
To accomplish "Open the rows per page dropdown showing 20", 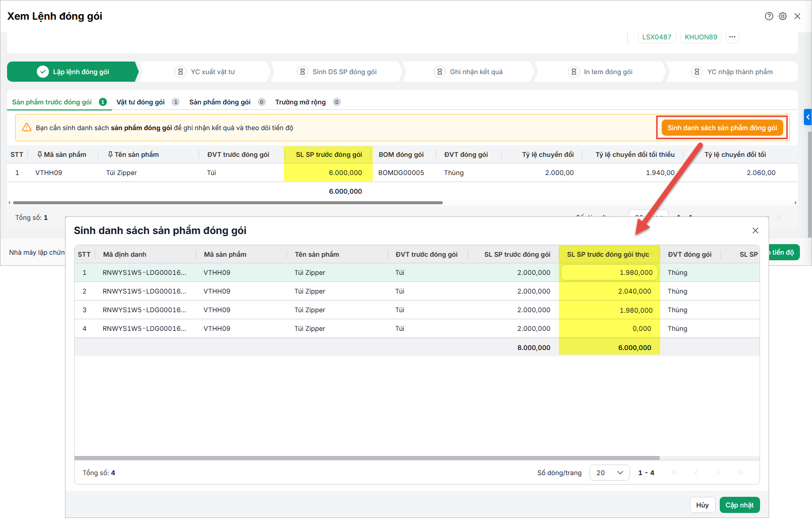I will click(609, 473).
